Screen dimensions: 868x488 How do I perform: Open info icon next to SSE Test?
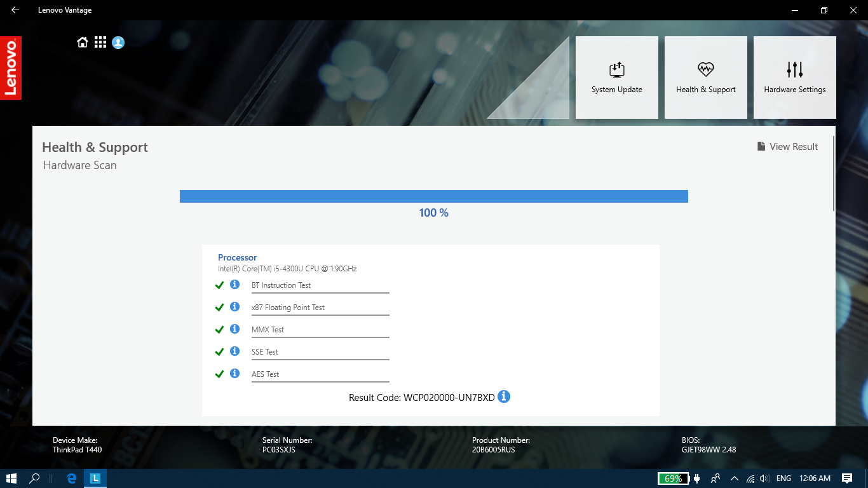(x=234, y=351)
